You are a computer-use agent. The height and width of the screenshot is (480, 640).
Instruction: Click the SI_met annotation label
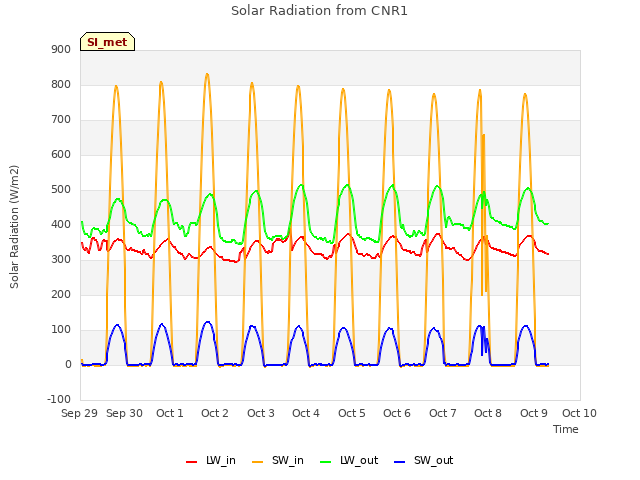click(x=107, y=42)
